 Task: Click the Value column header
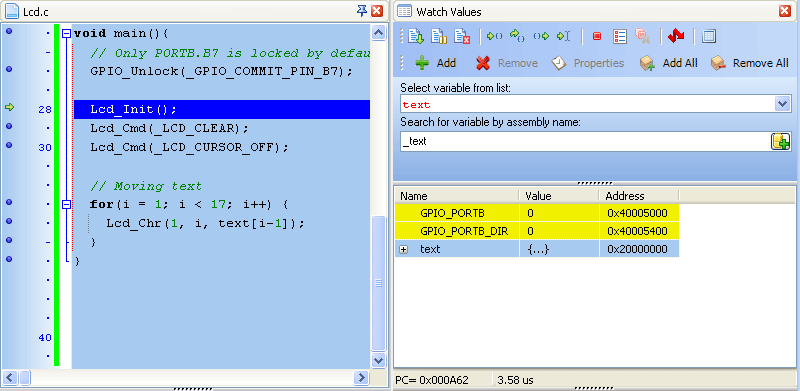pos(559,196)
